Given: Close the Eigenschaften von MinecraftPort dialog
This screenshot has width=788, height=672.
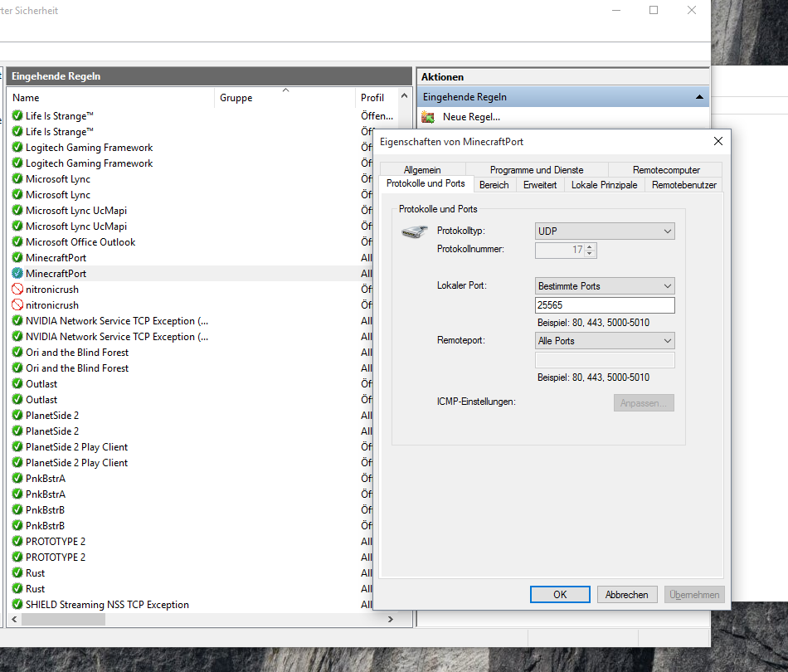Looking at the screenshot, I should [718, 141].
